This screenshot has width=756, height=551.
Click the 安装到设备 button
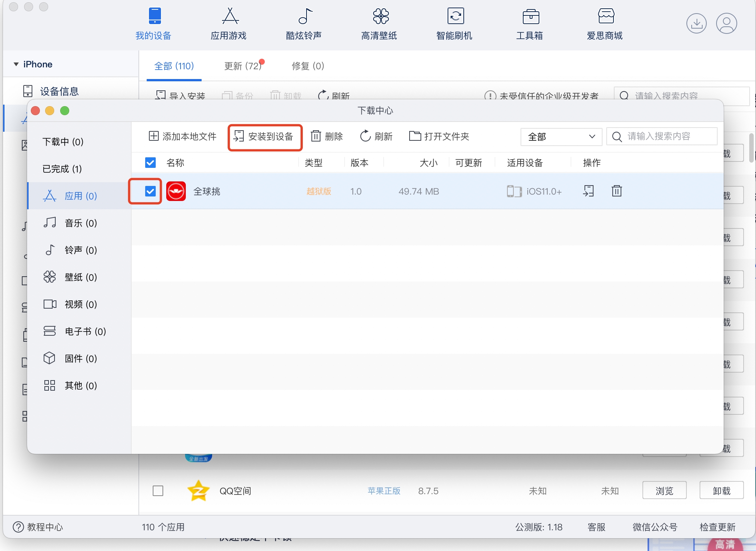pos(265,137)
